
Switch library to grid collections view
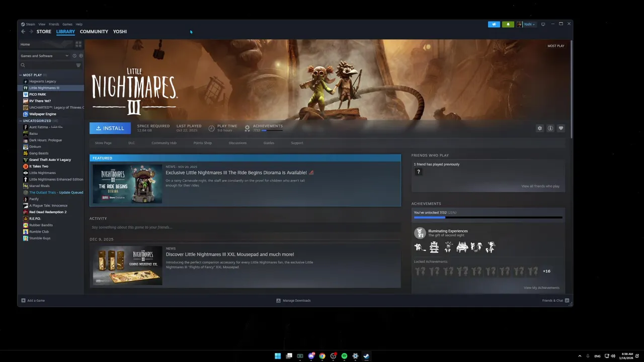pyautogui.click(x=78, y=44)
